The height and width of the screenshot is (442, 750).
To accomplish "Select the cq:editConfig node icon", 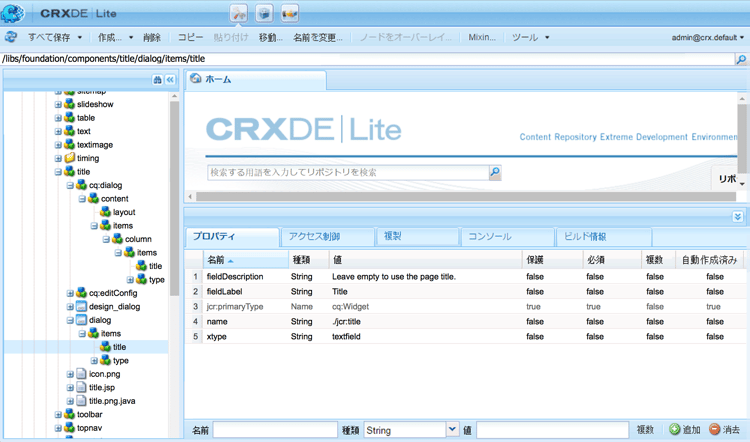I will pos(82,293).
